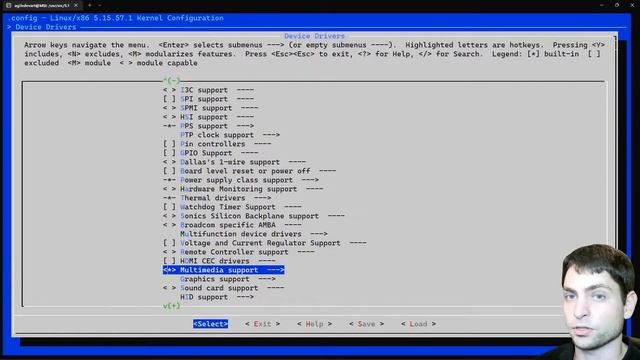Toggle HSI support module marker

[x=169, y=117]
